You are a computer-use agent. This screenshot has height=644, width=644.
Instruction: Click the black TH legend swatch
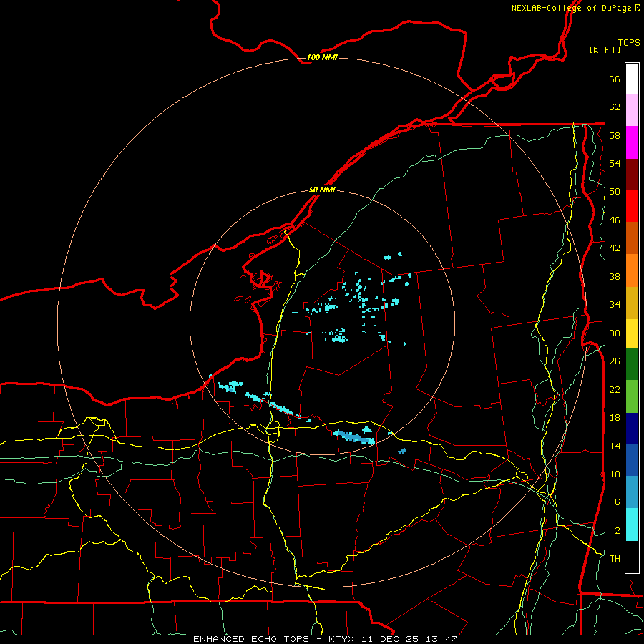(632, 557)
